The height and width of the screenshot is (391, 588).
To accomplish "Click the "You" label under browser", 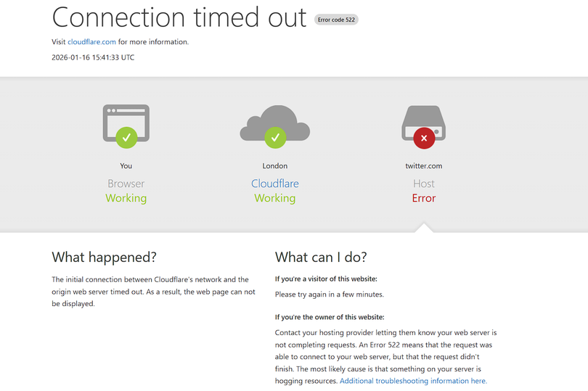I will point(126,166).
